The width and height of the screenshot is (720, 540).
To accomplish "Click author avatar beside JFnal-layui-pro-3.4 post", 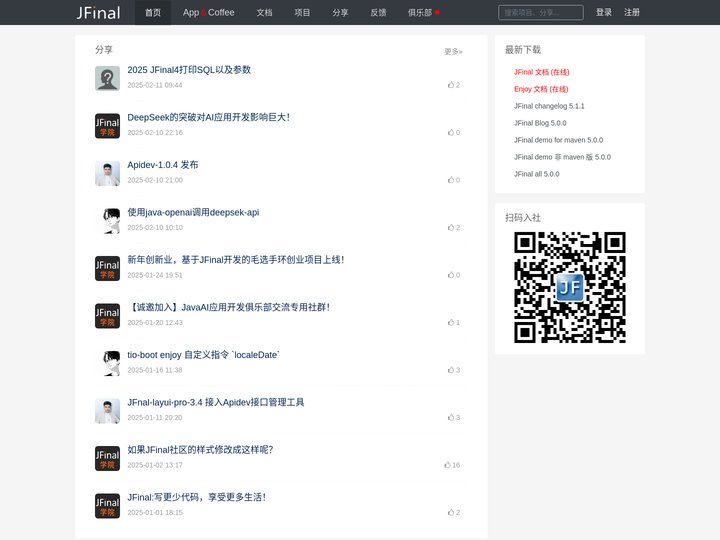I will coord(107,411).
